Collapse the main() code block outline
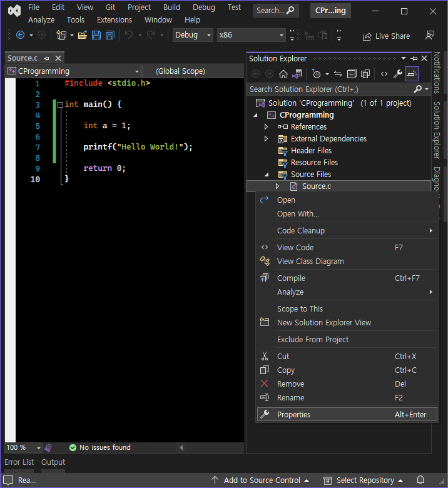Screen dimensions: 448x488 pos(61,104)
